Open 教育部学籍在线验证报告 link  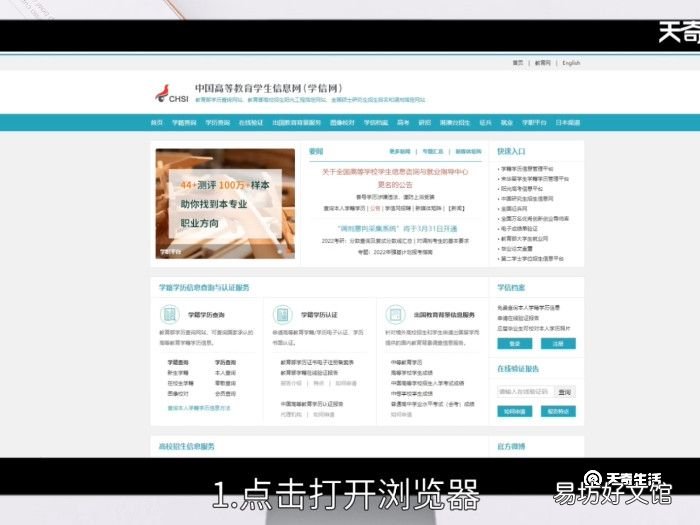coord(309,373)
